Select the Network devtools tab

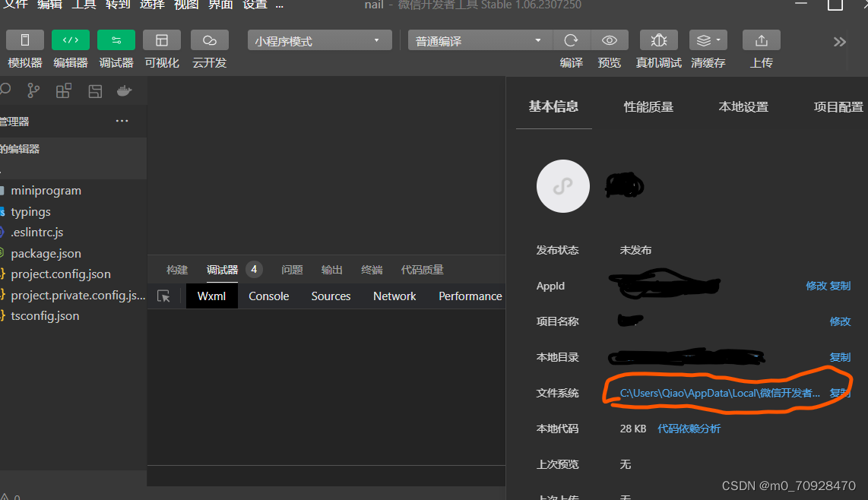click(394, 296)
